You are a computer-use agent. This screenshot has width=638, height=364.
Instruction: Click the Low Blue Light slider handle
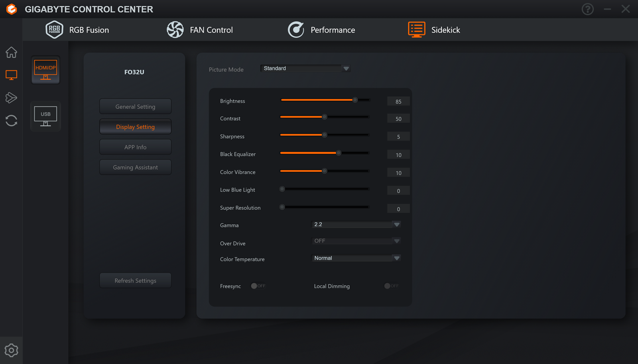282,189
